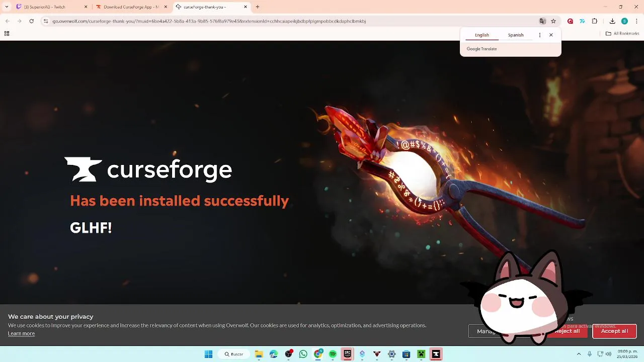
Task: Open Microsoft Edge from the taskbar
Action: coord(274,354)
